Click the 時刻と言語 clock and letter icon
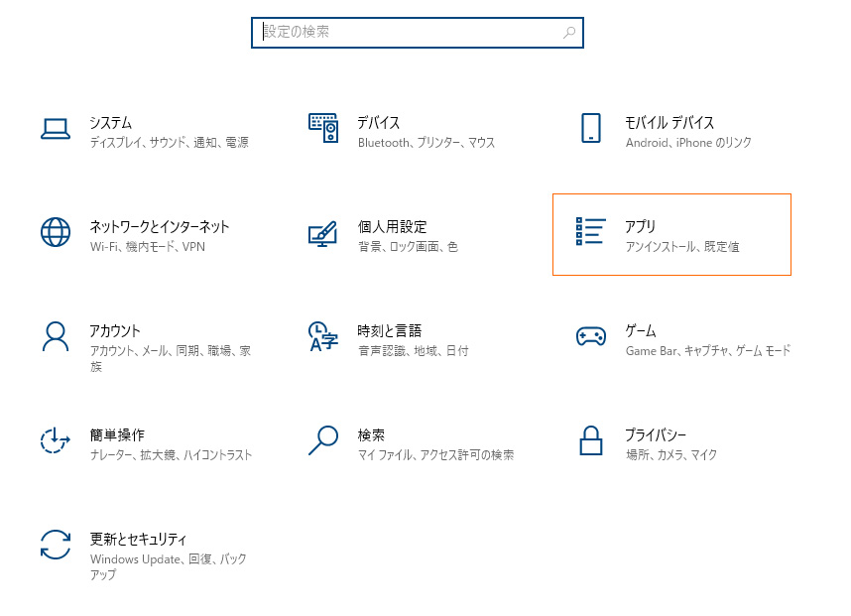 click(323, 336)
